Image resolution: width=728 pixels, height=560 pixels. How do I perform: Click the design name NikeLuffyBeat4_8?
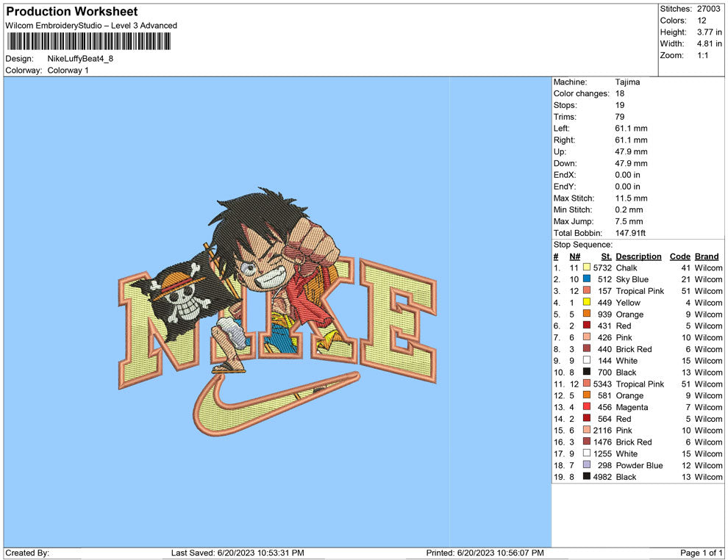(x=80, y=59)
